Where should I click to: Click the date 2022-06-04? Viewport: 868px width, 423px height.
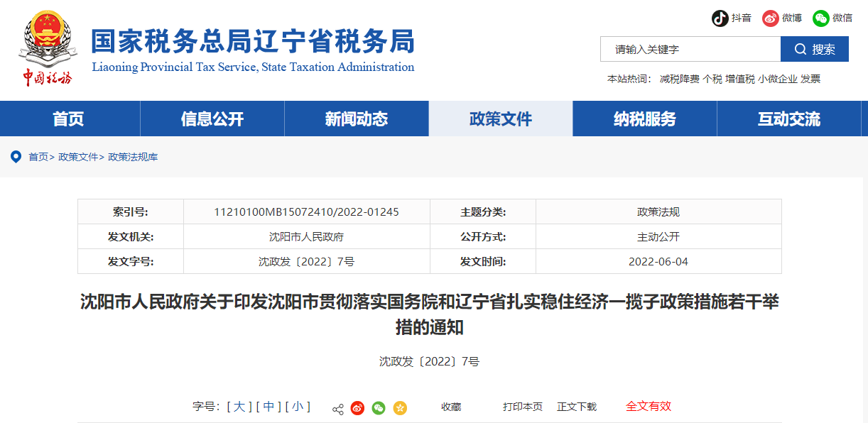658,261
